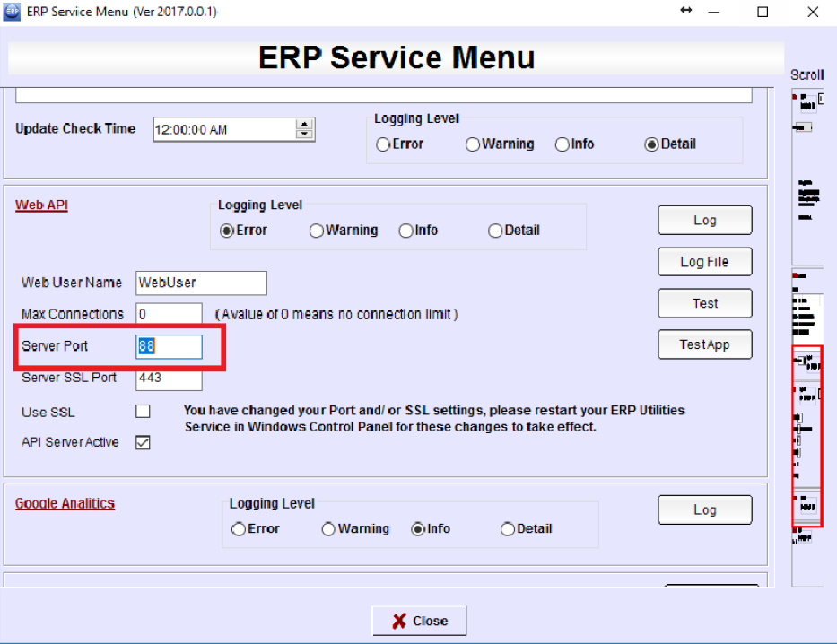The width and height of the screenshot is (837, 644).
Task: Maximize the ERP Service Menu window
Action: 763,12
